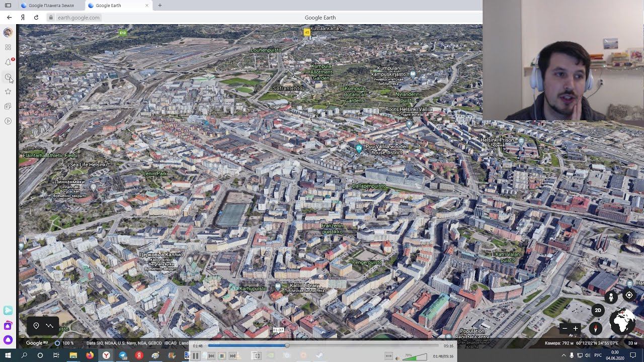Screen dimensions: 644x362
Task: Open Windows action center notifications
Action: (x=633, y=355)
